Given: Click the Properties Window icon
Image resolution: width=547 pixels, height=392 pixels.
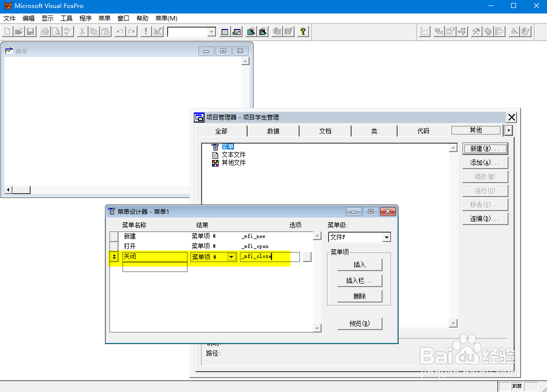Looking at the screenshot, I should pyautogui.click(x=450, y=31).
